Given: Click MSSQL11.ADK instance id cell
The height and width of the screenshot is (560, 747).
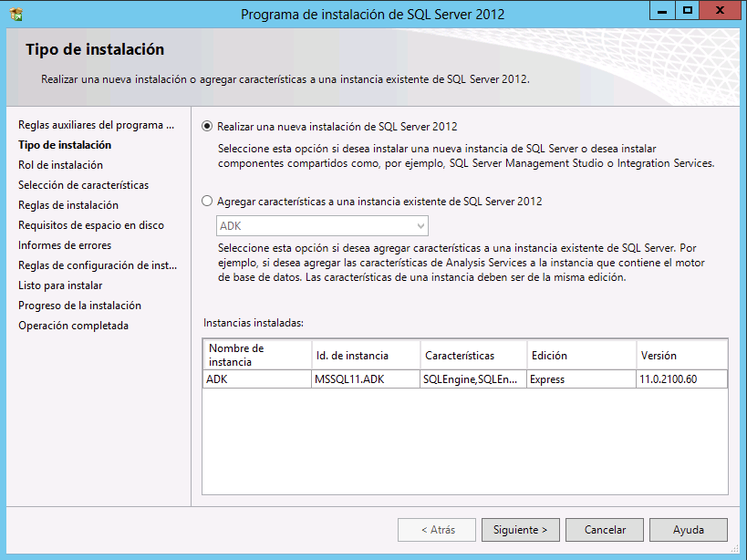Looking at the screenshot, I should [366, 379].
